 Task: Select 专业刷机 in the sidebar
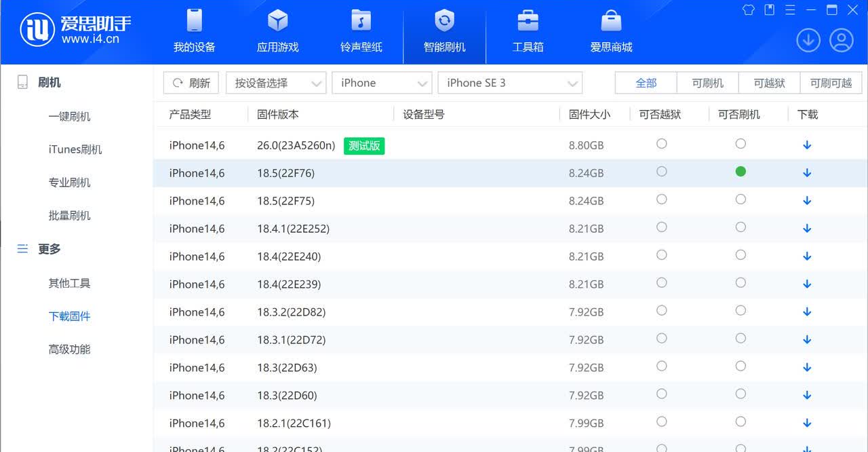point(69,183)
